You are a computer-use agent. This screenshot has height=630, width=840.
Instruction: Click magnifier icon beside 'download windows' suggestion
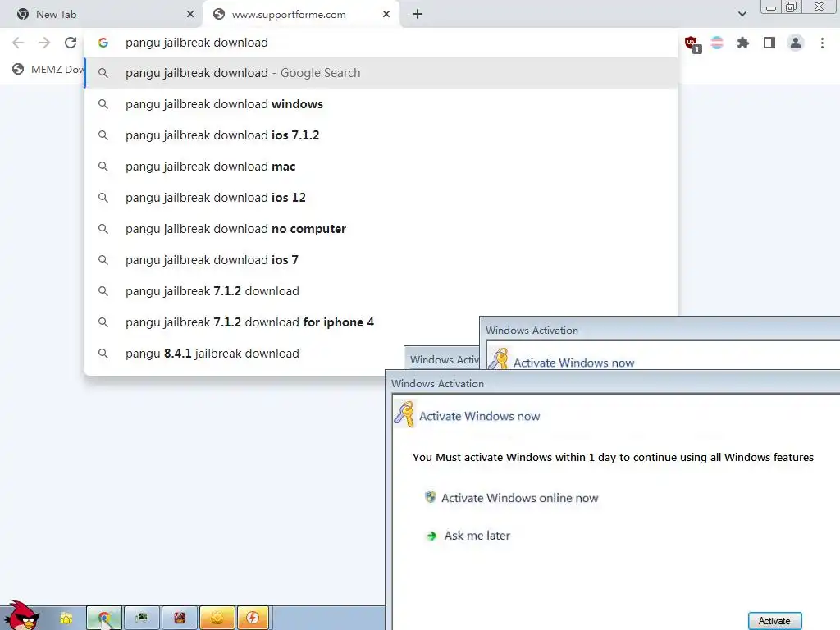103,104
